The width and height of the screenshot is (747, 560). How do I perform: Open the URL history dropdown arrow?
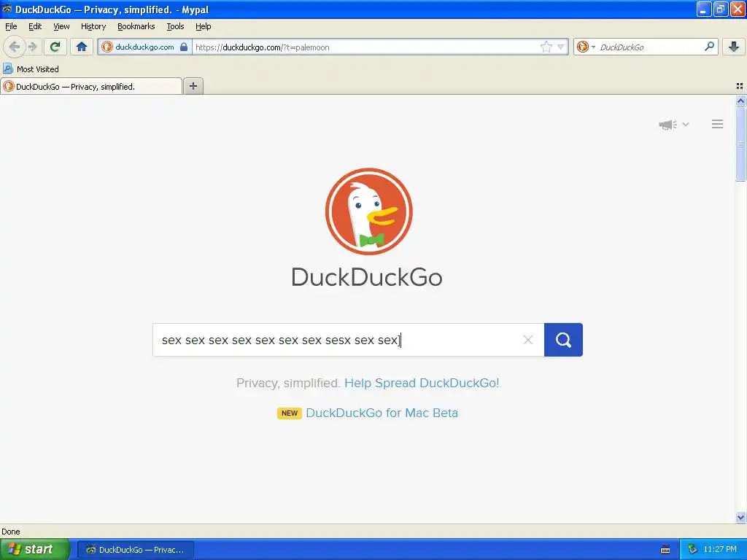[x=561, y=47]
